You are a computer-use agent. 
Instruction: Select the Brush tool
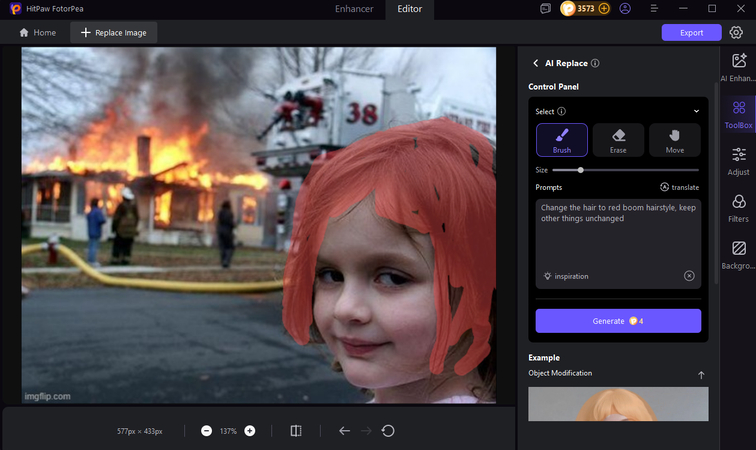(561, 140)
